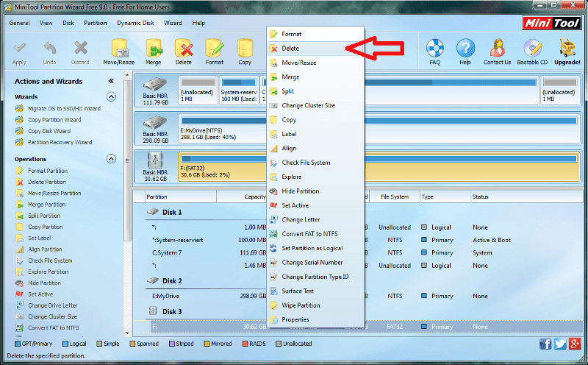Choose Hide Partition in context menu
The width and height of the screenshot is (588, 365).
[x=315, y=191]
